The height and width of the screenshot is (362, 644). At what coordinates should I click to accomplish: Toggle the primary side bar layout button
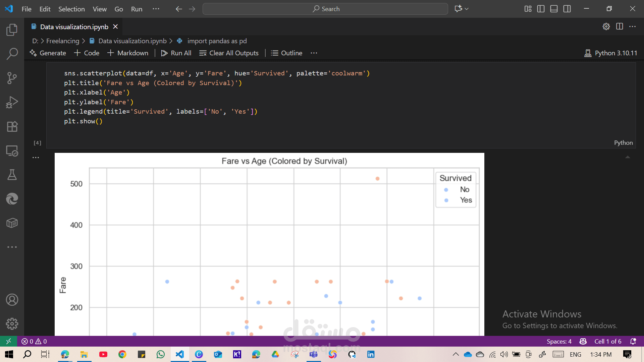click(541, 9)
